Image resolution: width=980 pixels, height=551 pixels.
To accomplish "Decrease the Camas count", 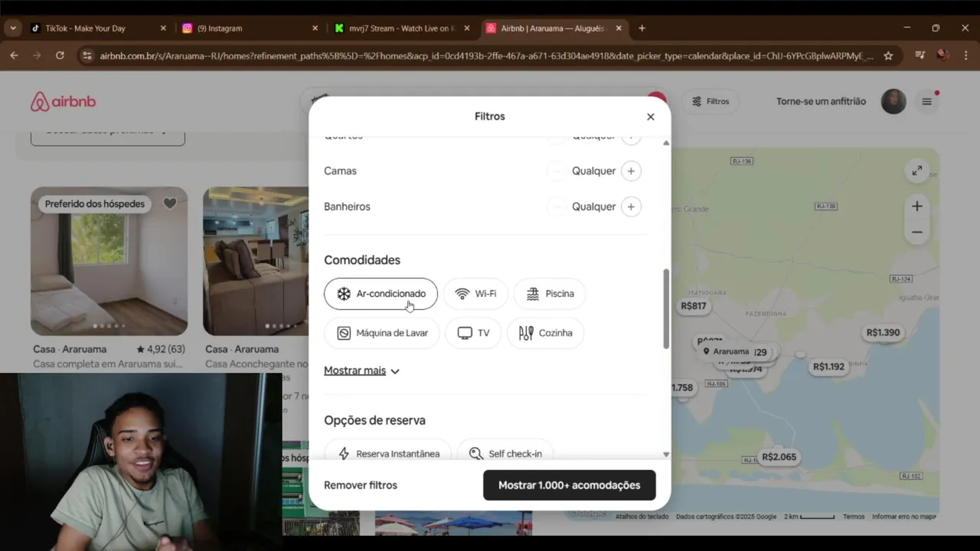I will pos(557,171).
